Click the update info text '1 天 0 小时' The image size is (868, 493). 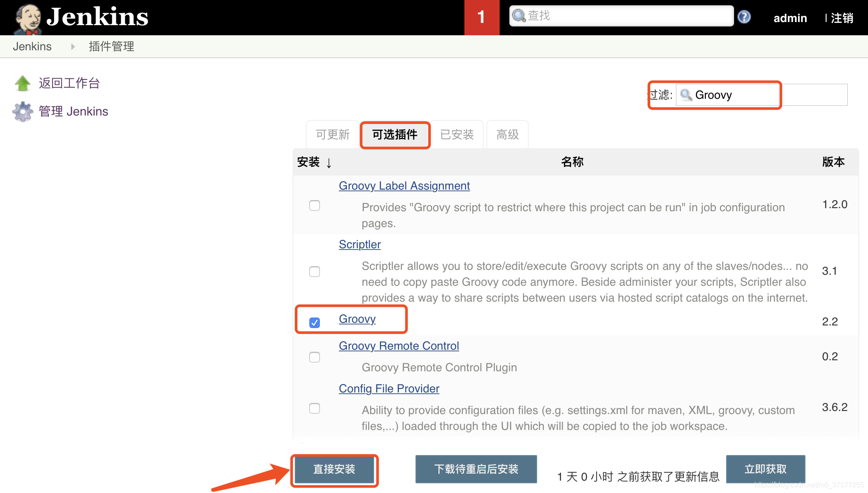tap(638, 477)
